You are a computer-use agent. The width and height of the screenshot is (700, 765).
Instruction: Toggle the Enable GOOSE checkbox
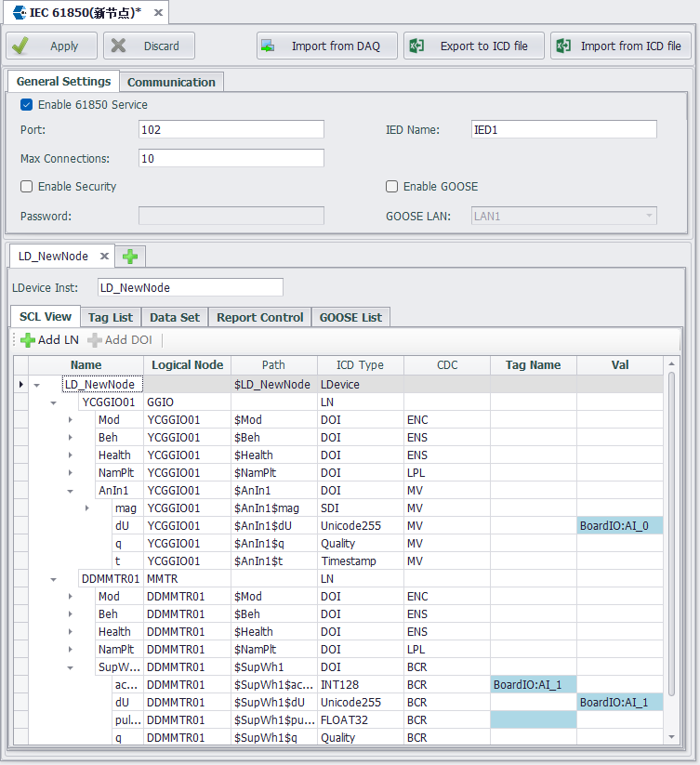(x=391, y=187)
